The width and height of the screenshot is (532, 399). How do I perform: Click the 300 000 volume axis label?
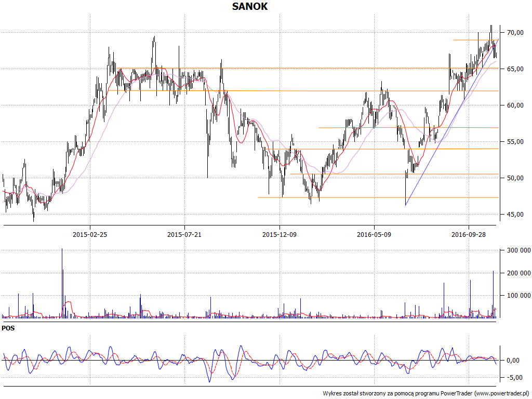click(519, 250)
